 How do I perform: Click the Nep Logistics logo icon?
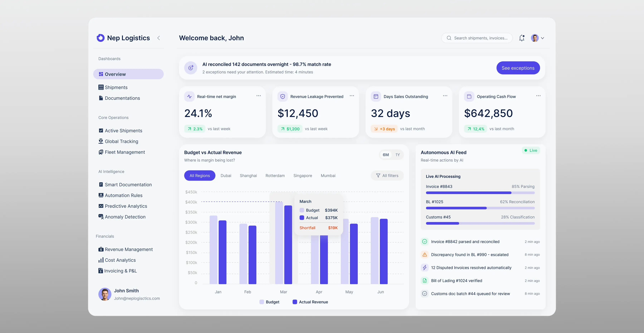point(101,38)
